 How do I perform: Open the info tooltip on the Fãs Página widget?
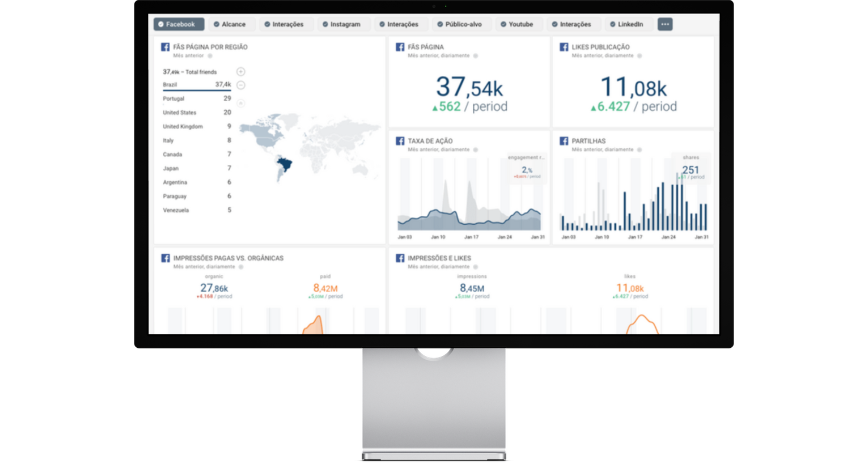476,55
